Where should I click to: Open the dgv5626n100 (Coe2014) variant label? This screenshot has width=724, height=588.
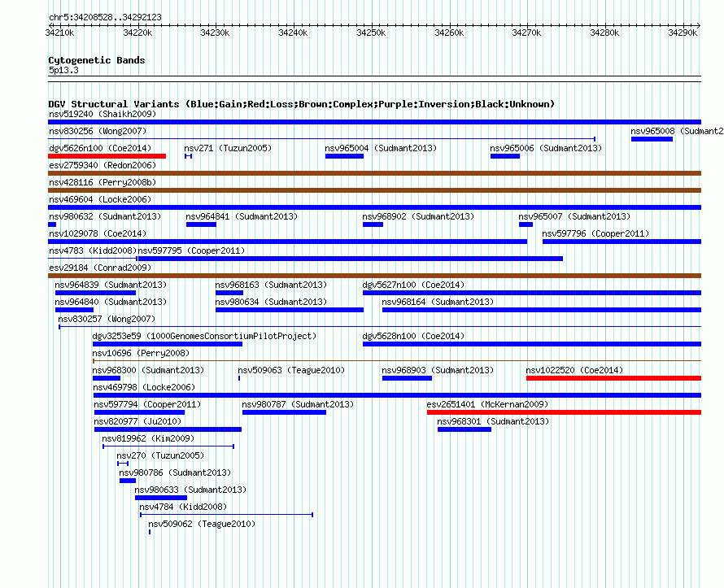coord(100,148)
